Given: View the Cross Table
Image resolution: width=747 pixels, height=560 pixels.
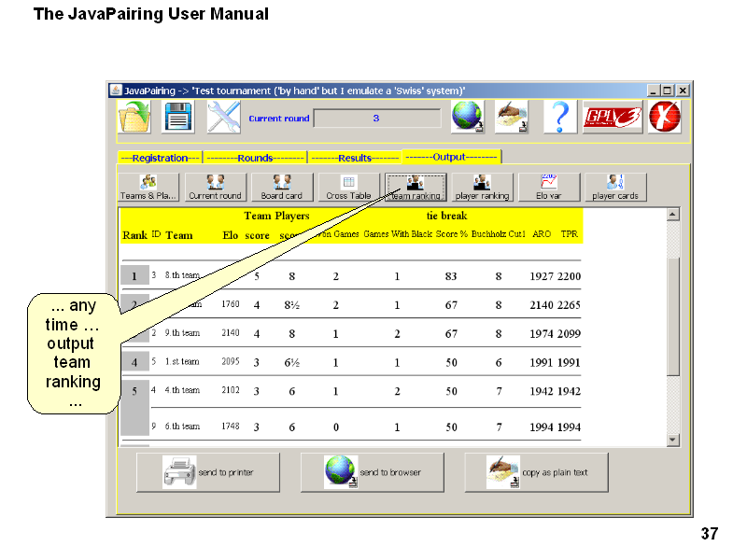Looking at the screenshot, I should click(x=348, y=188).
